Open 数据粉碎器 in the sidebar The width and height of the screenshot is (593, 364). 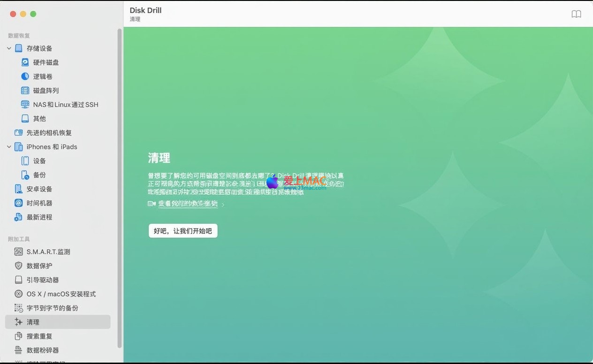43,350
